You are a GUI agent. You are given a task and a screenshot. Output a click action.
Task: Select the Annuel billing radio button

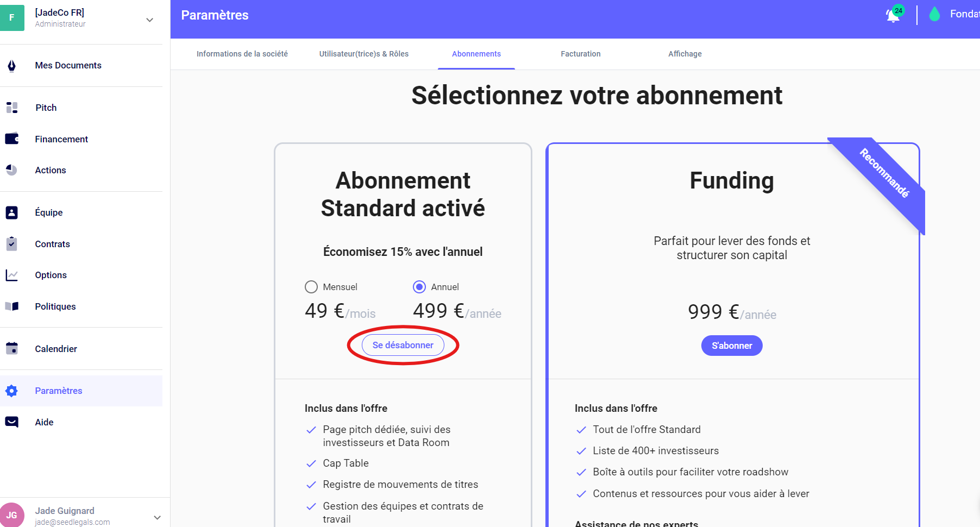point(419,287)
